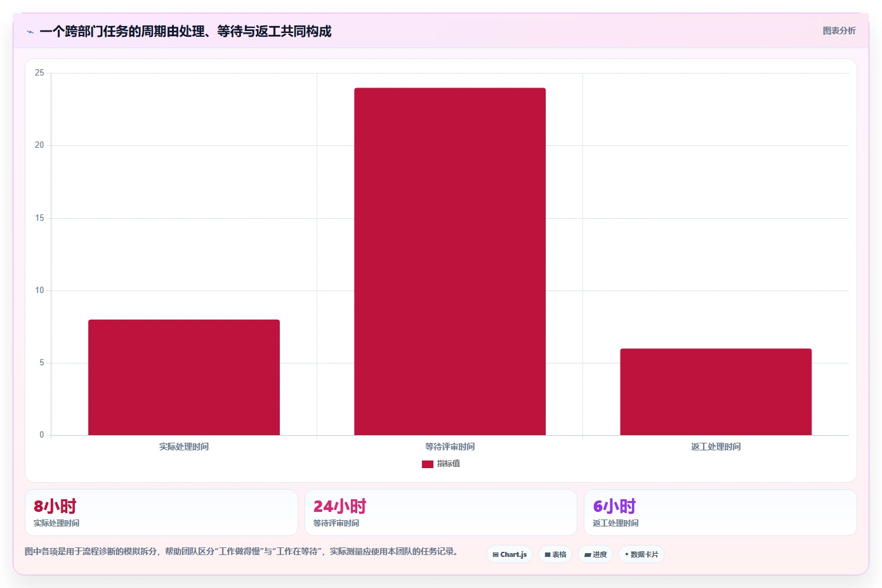The width and height of the screenshot is (882, 588).
Task: Select the 6小时 data card value
Action: [614, 506]
